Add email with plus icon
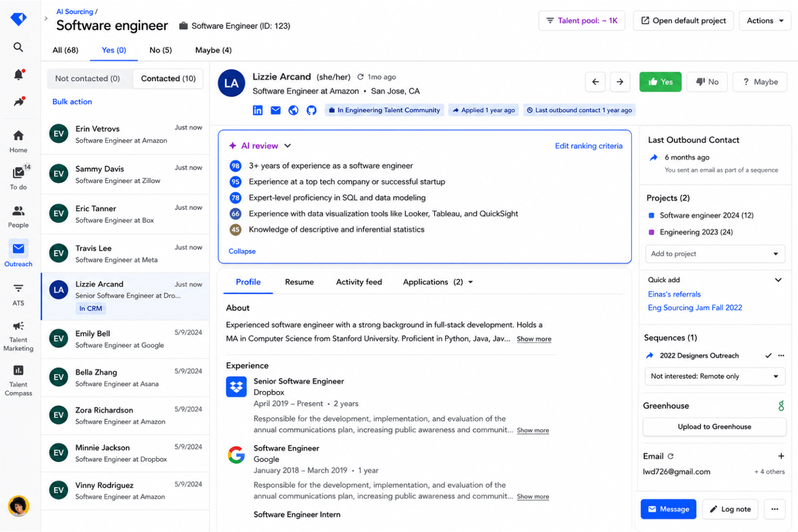Viewport: 798px width, 532px height. 781,456
